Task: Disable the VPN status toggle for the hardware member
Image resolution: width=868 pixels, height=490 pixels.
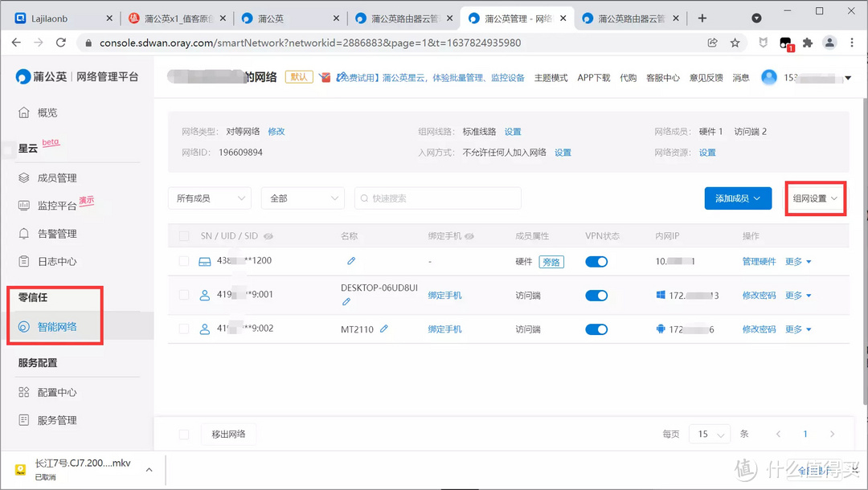Action: click(596, 261)
